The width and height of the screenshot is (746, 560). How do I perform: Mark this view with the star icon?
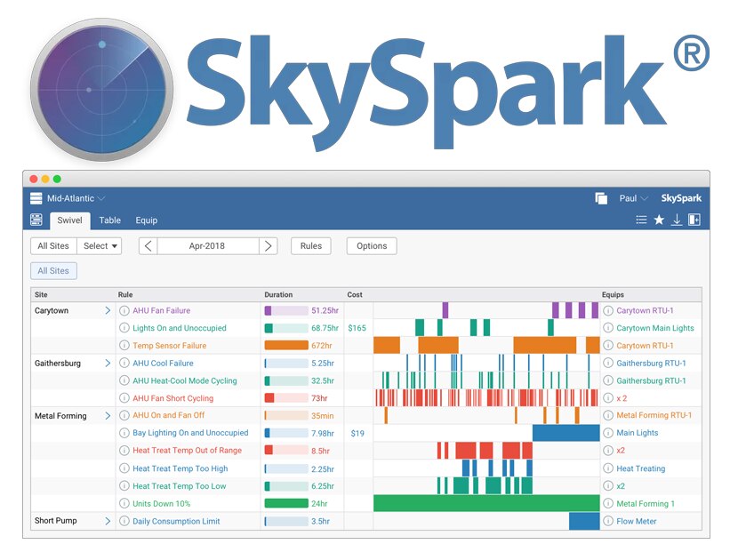[659, 220]
